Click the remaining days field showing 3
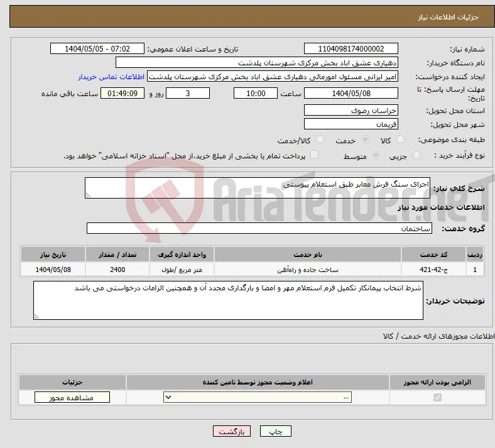The height and width of the screenshot is (448, 495). pyautogui.click(x=188, y=93)
